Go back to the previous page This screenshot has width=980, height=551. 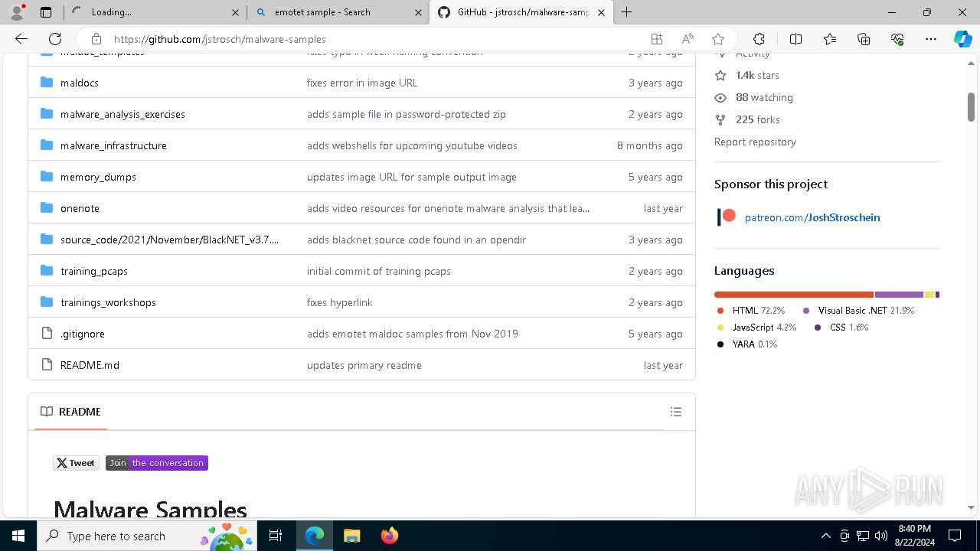(21, 39)
